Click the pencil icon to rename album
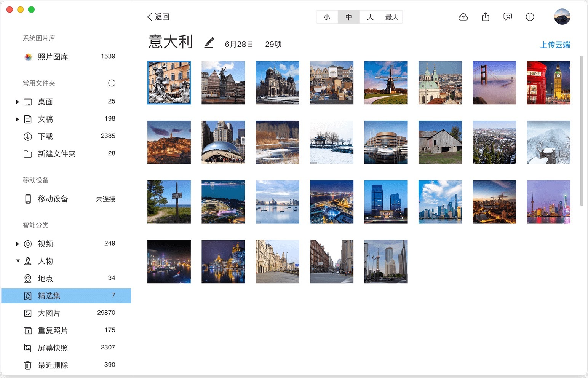 tap(209, 43)
